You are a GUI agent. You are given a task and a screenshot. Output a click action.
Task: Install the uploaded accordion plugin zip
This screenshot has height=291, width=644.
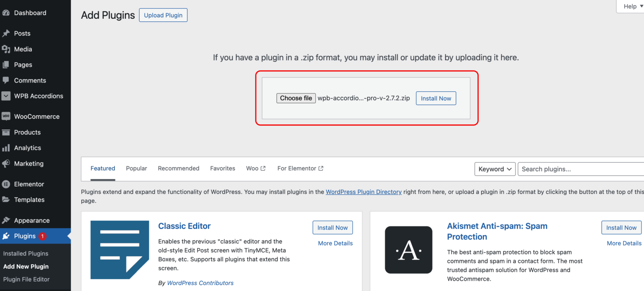(x=436, y=98)
